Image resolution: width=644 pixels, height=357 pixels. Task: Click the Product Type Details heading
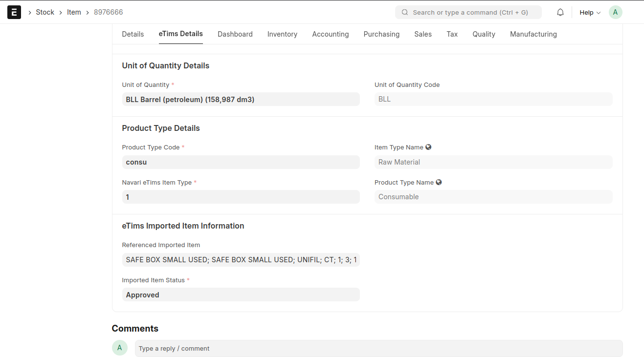coord(161,128)
